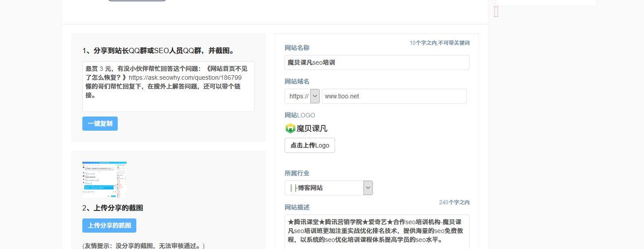Screen dimensions: 644x249
Task: Click the share message text box
Action: [x=169, y=86]
